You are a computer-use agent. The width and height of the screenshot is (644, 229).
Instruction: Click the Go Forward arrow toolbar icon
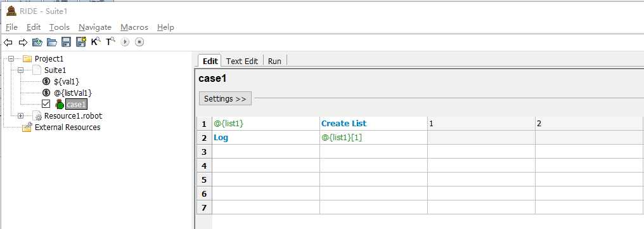[23, 42]
